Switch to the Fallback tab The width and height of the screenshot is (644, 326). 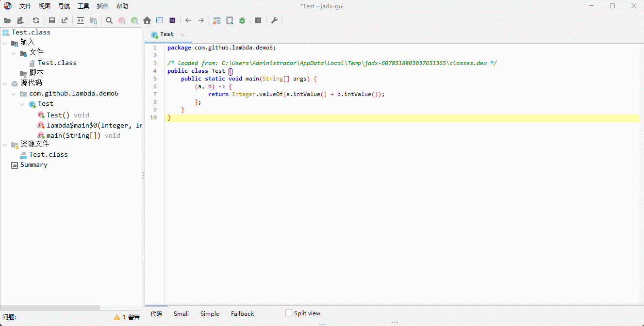coord(242,313)
